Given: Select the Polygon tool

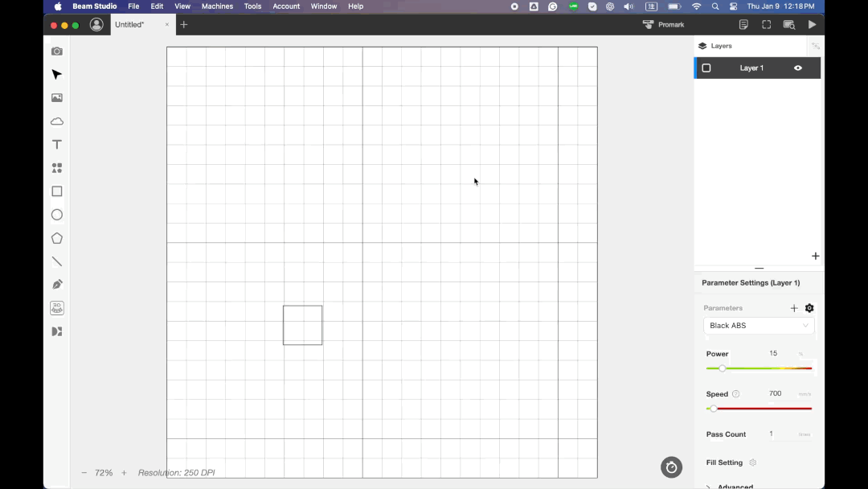Looking at the screenshot, I should 57,238.
